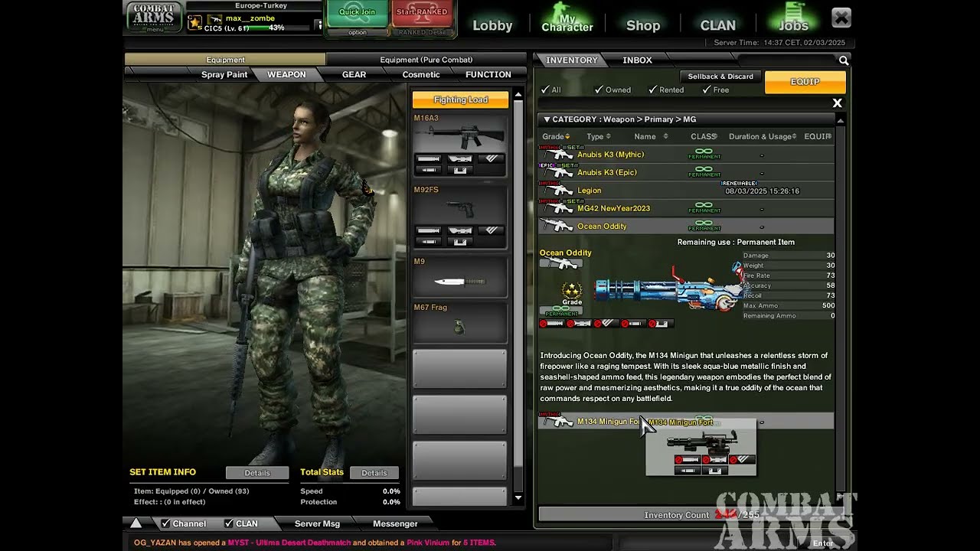The height and width of the screenshot is (551, 980).
Task: Click the Sellback & Discard button
Action: (x=720, y=77)
